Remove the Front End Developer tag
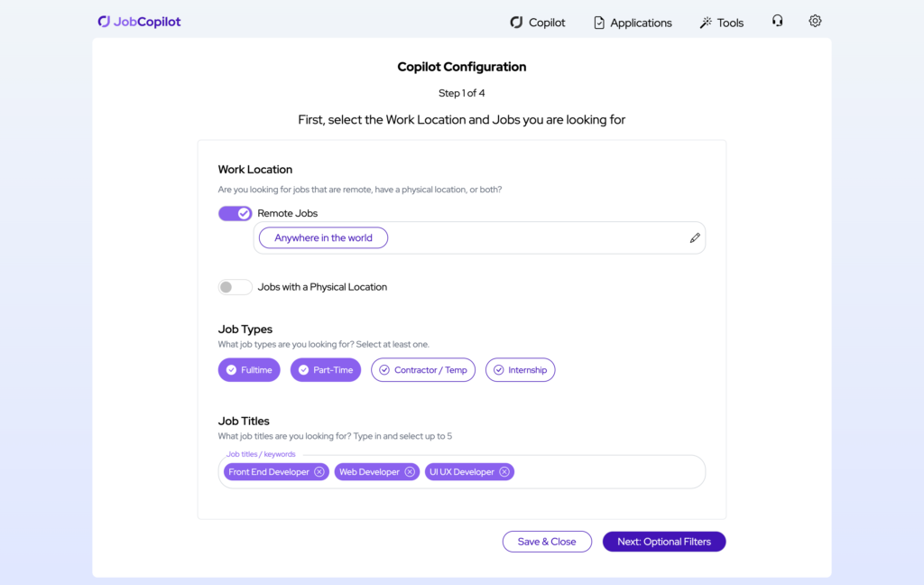The image size is (924, 585). click(x=319, y=472)
